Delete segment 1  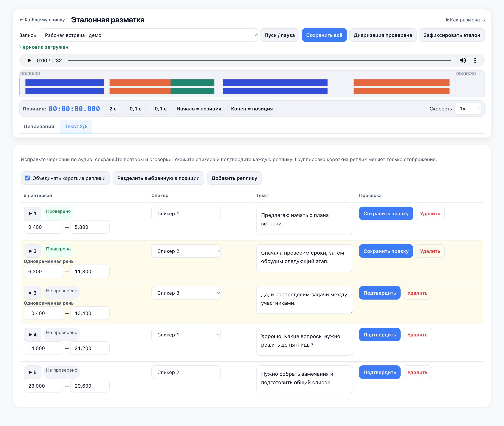(430, 214)
